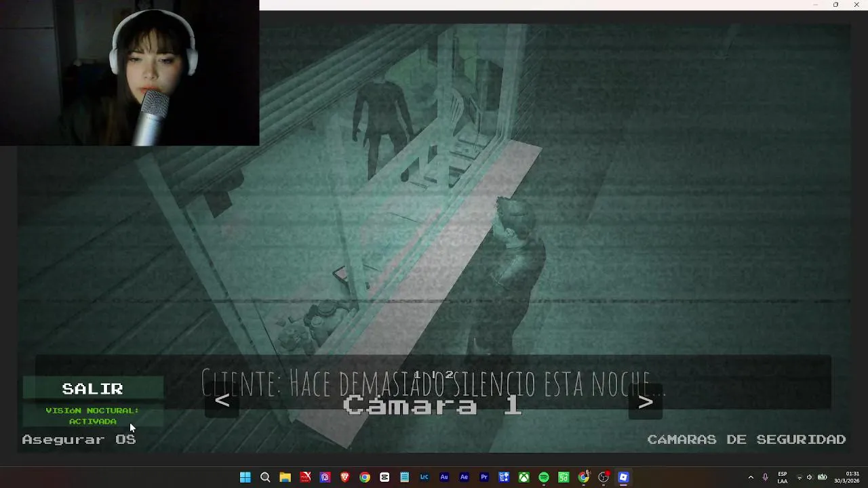Click the battery status tray icon
Viewport: 868px width, 488px height.
823,477
